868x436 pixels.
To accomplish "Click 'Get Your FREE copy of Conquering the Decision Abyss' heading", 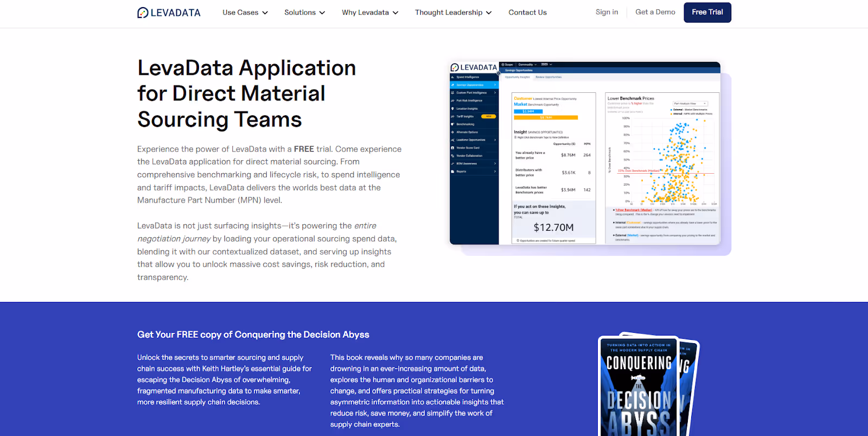I will tap(253, 334).
